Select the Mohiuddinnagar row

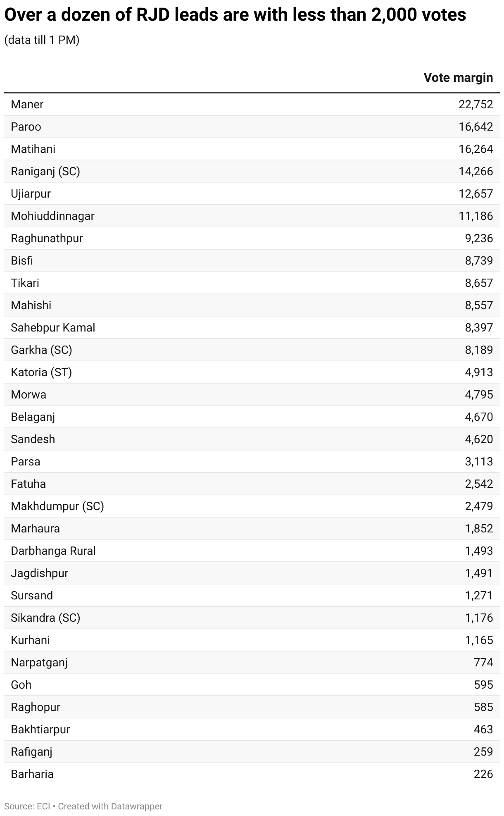click(252, 216)
